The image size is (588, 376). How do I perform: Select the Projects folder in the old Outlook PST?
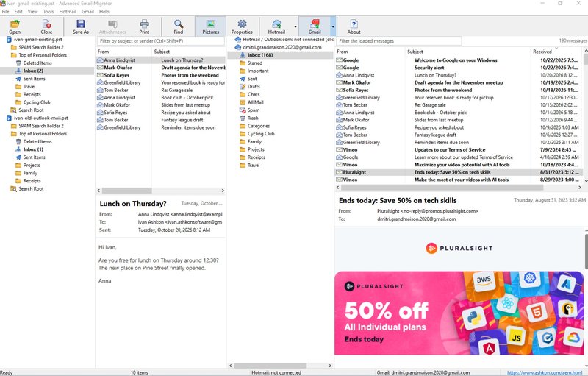(32, 165)
